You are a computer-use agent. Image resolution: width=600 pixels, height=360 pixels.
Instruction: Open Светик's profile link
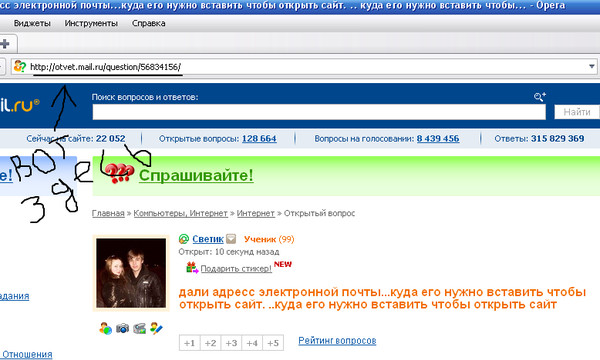click(208, 239)
